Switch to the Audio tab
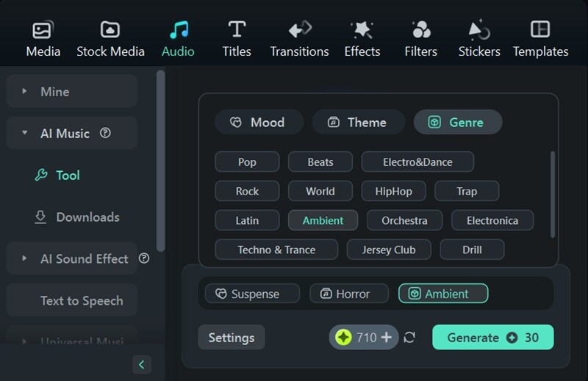588x381 pixels. click(178, 39)
